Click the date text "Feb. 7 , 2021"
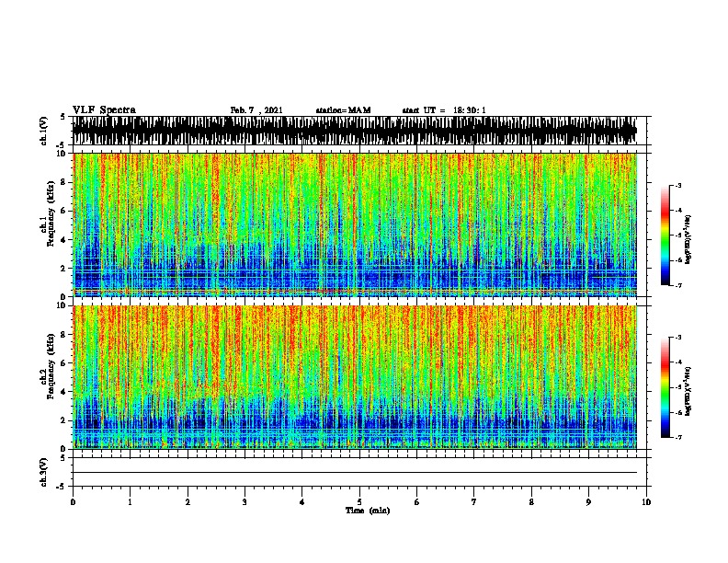This screenshot has width=728, height=563. point(256,110)
